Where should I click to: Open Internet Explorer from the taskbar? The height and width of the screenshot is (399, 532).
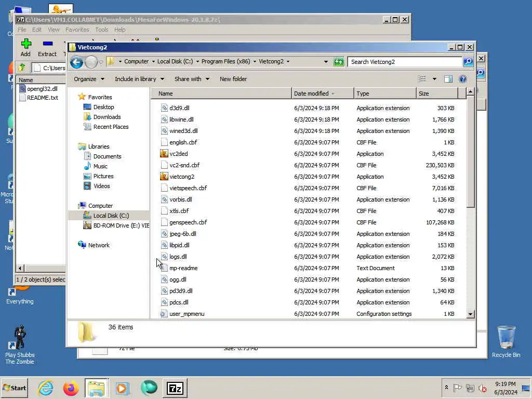46,388
